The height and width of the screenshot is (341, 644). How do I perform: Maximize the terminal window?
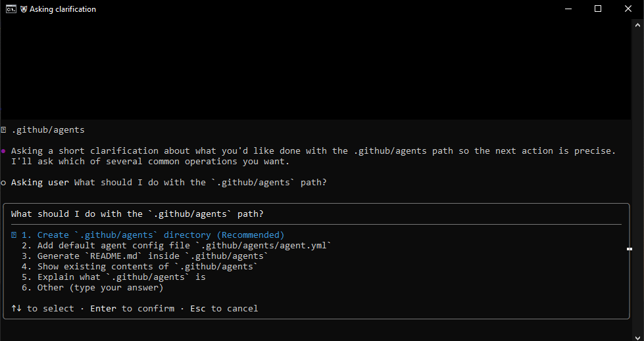[598, 9]
